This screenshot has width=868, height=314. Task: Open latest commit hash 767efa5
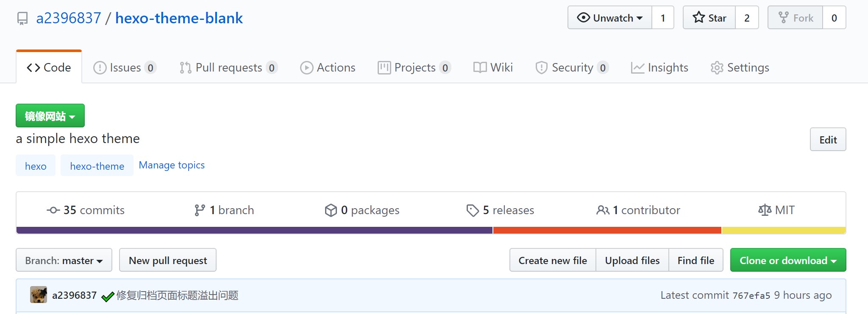point(751,295)
